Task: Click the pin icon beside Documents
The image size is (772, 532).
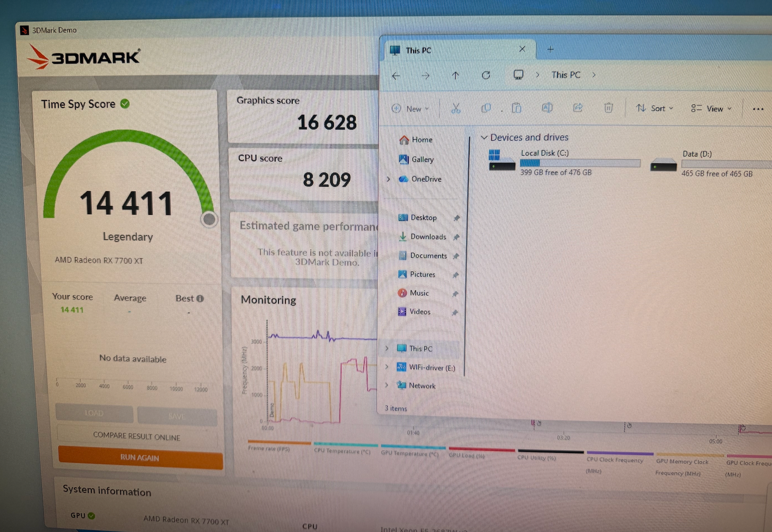Action: pyautogui.click(x=456, y=256)
